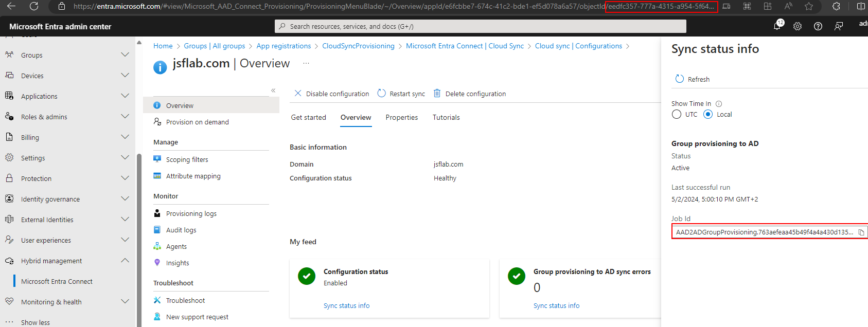Open browser extensions puzzle icon
The height and width of the screenshot is (327, 868).
coord(836,6)
